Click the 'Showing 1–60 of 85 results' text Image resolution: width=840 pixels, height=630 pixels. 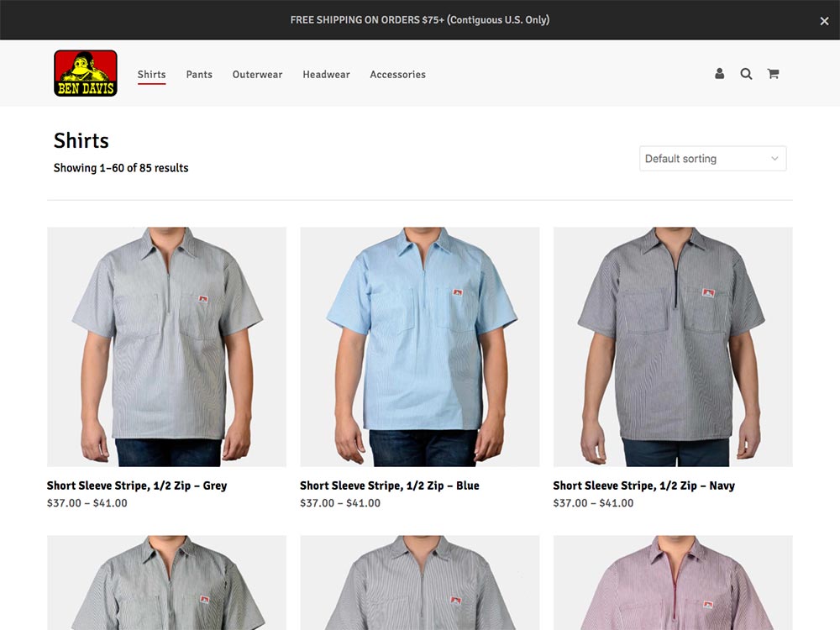pyautogui.click(x=121, y=168)
